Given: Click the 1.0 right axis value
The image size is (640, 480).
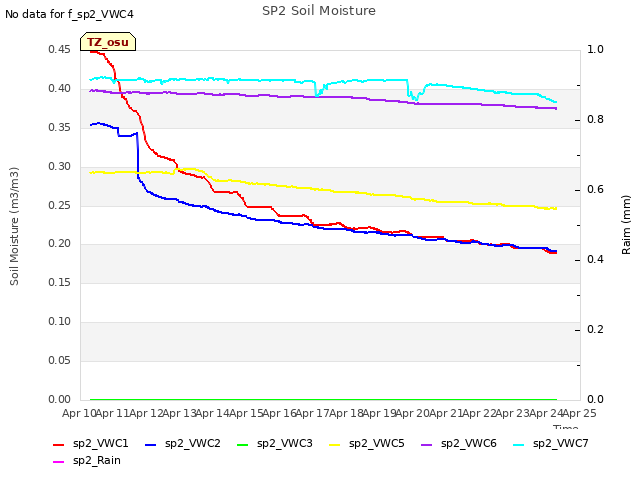Looking at the screenshot, I should pos(595,49).
